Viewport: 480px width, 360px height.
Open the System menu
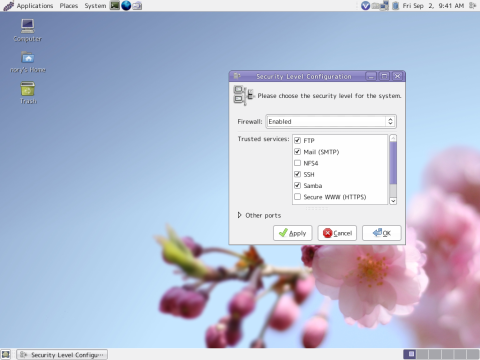(95, 6)
